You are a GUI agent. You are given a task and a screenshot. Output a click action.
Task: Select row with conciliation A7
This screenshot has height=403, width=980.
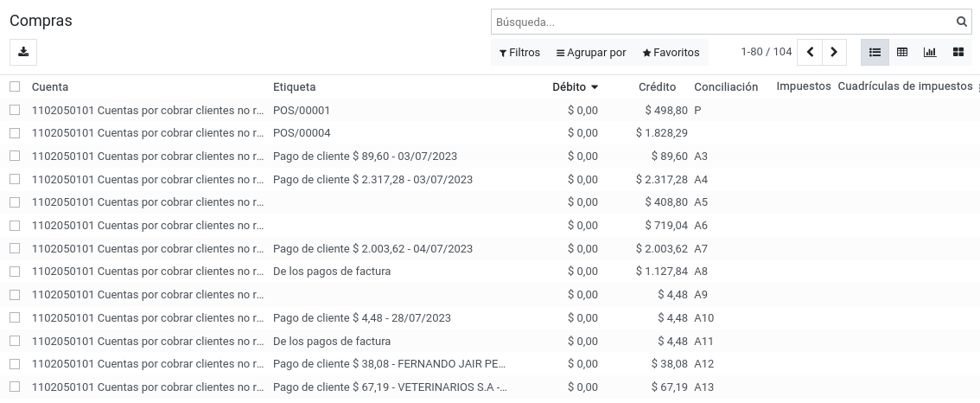(15, 248)
